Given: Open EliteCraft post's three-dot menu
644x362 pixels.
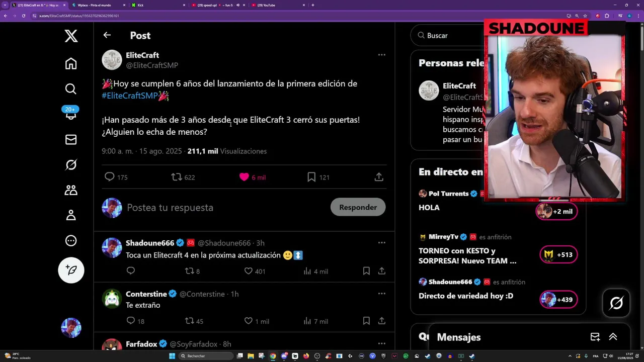Looking at the screenshot, I should click(x=381, y=55).
